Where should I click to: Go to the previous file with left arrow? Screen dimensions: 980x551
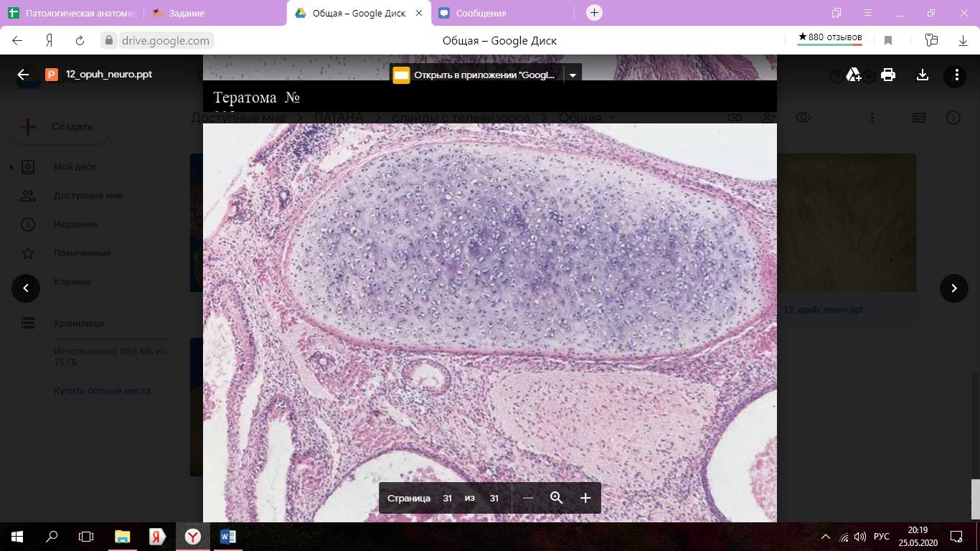26,288
